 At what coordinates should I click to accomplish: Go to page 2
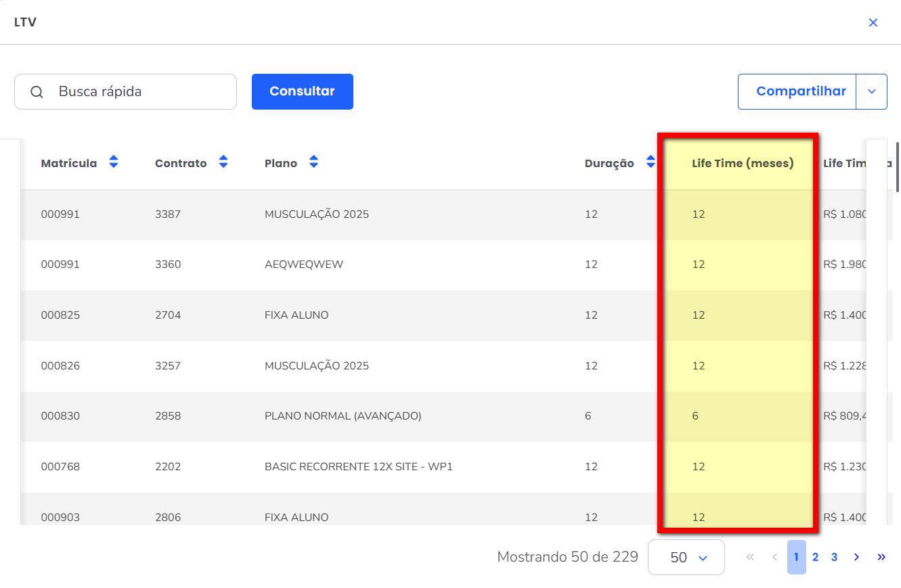pyautogui.click(x=815, y=557)
